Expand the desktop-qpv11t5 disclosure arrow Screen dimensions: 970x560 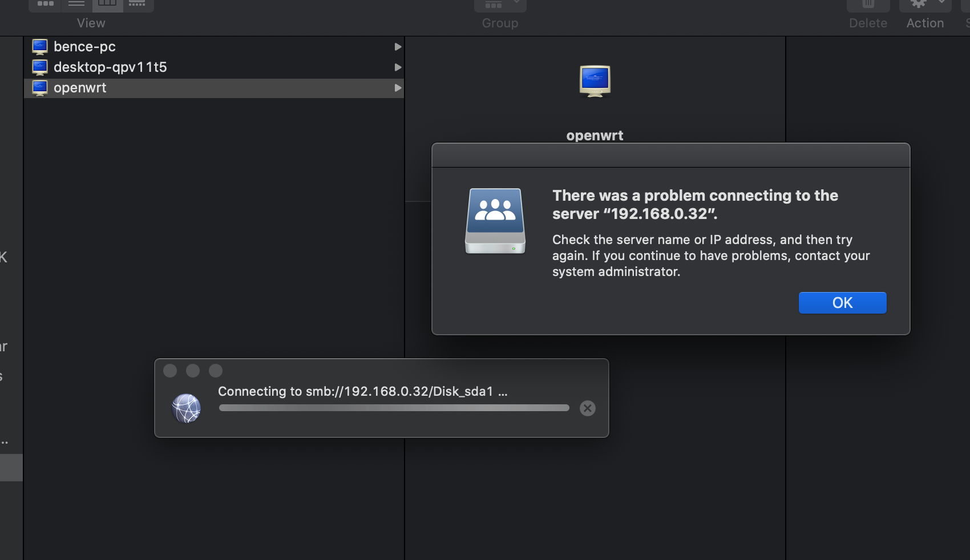398,67
